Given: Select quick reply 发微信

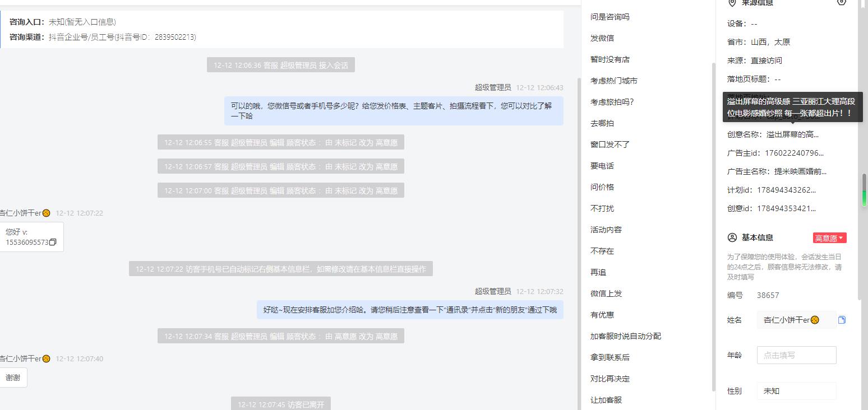Looking at the screenshot, I should click(x=602, y=38).
